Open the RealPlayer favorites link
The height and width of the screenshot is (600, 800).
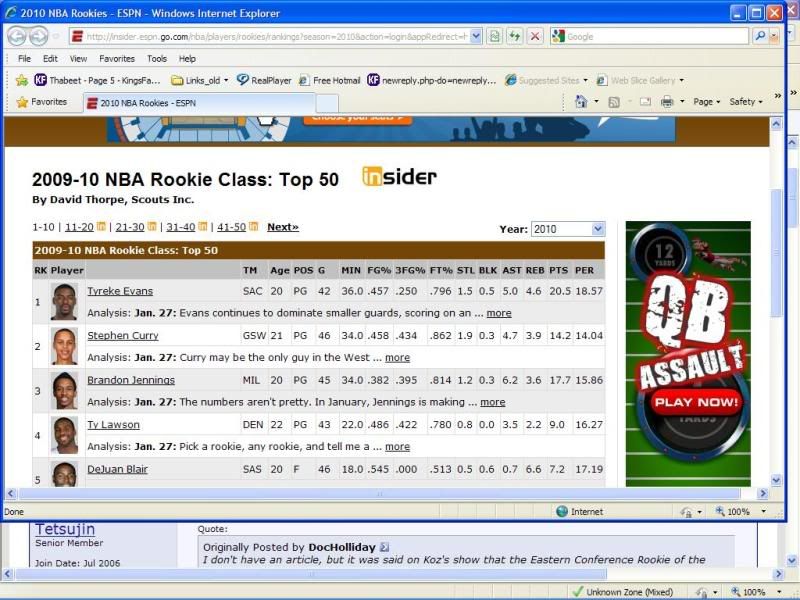click(x=264, y=80)
